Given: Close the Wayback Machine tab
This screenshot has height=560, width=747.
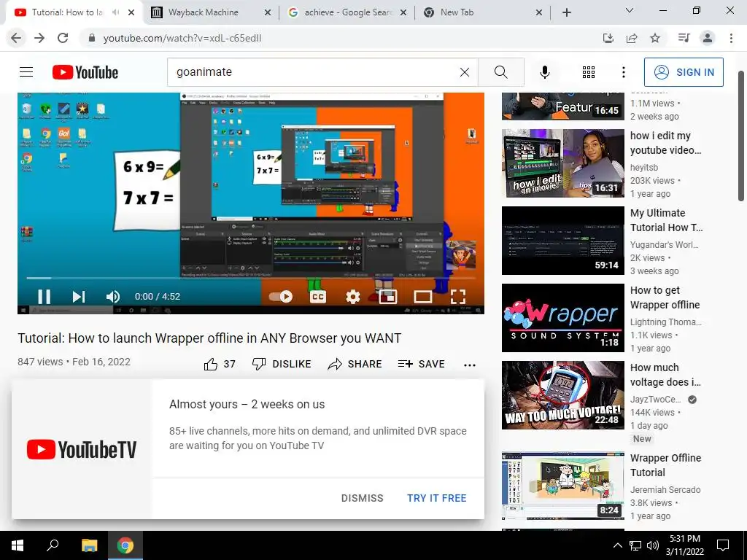Looking at the screenshot, I should coord(268,13).
